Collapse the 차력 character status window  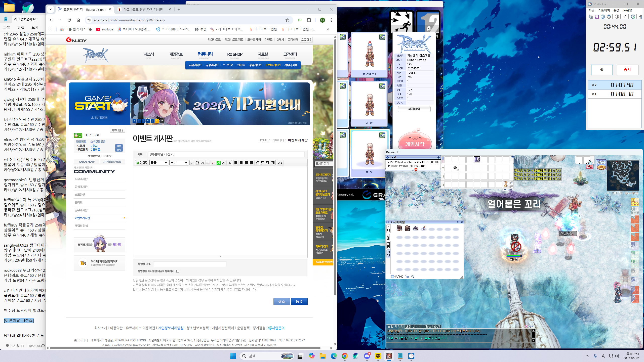(438, 158)
